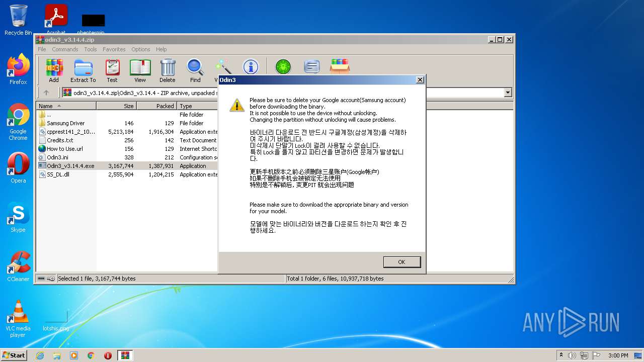
Task: Select the Odin3_v3.14.4.exe application row
Action: (x=127, y=166)
